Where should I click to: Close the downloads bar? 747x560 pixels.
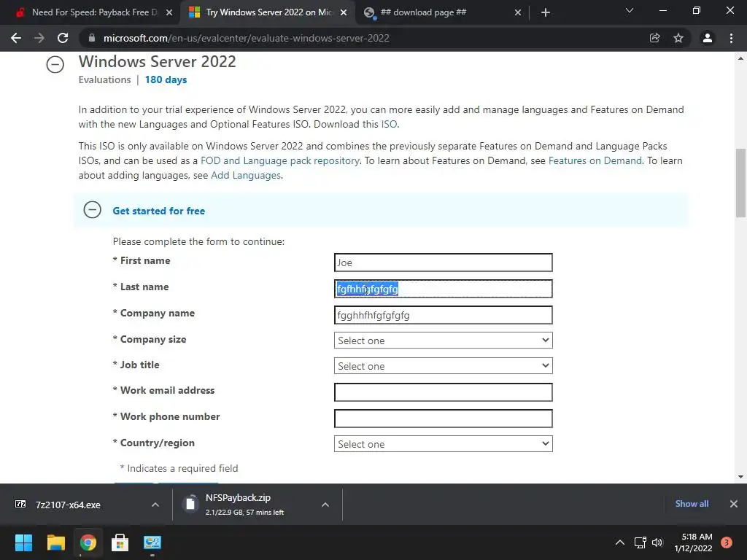[x=734, y=504]
